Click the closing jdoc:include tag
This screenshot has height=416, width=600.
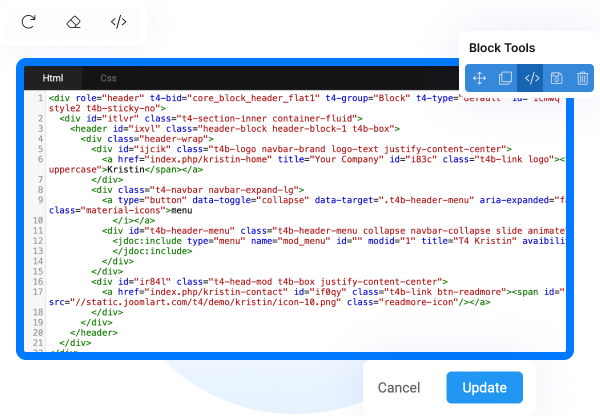(152, 251)
